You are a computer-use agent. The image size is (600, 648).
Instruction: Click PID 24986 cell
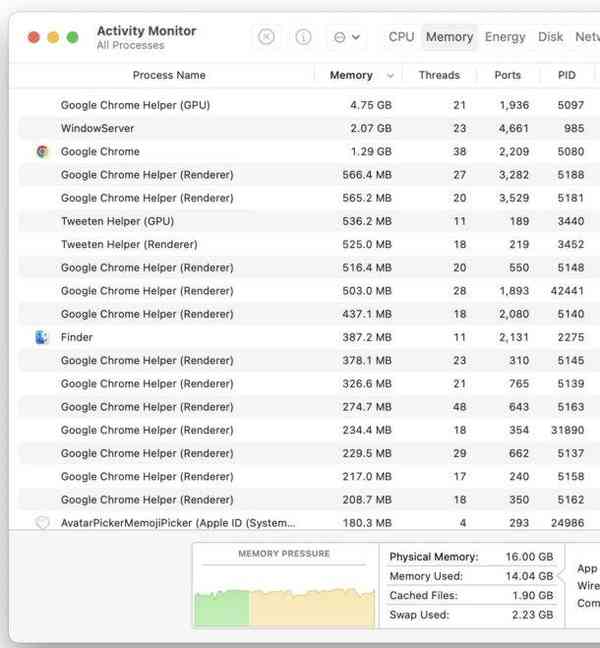[x=567, y=523]
